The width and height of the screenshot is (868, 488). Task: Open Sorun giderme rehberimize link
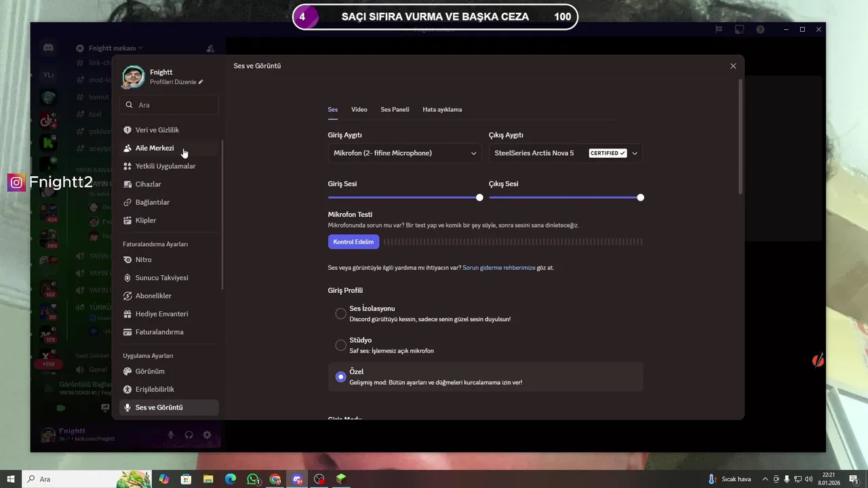498,268
